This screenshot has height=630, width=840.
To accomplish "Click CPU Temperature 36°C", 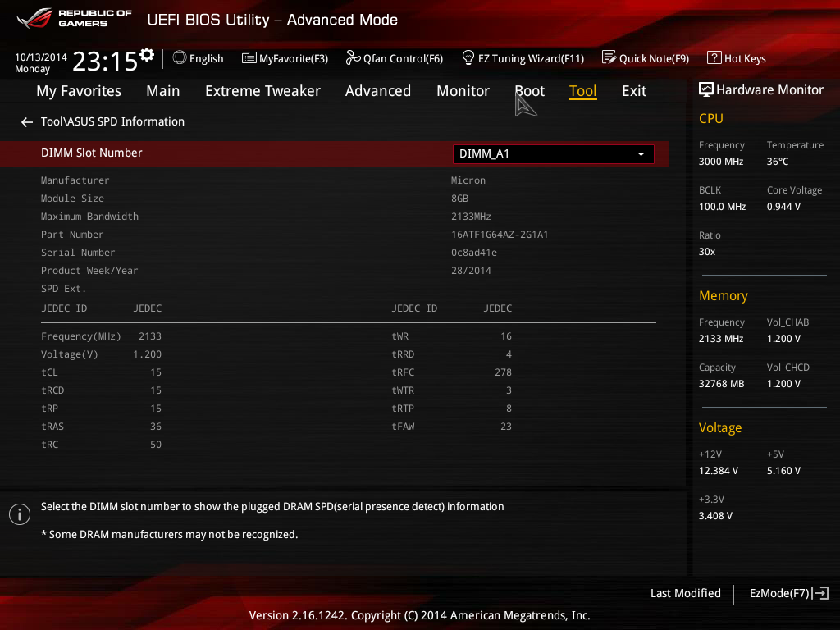I will point(778,162).
